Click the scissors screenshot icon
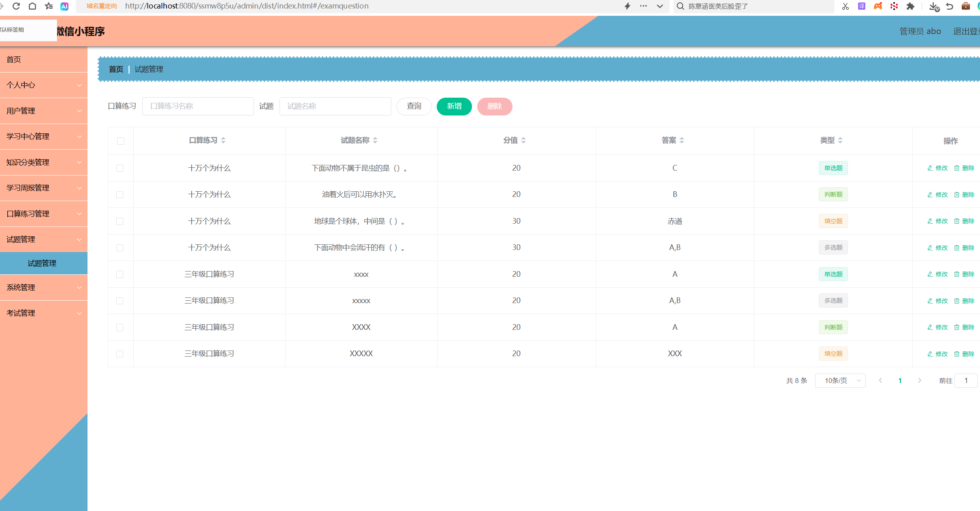Screen dimensions: 980x511 tap(845, 6)
